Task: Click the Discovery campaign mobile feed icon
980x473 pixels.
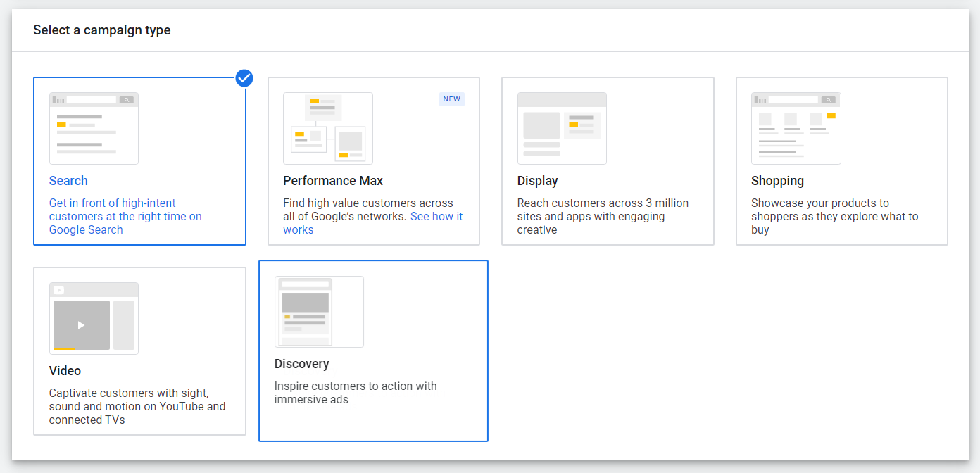Action: point(319,311)
